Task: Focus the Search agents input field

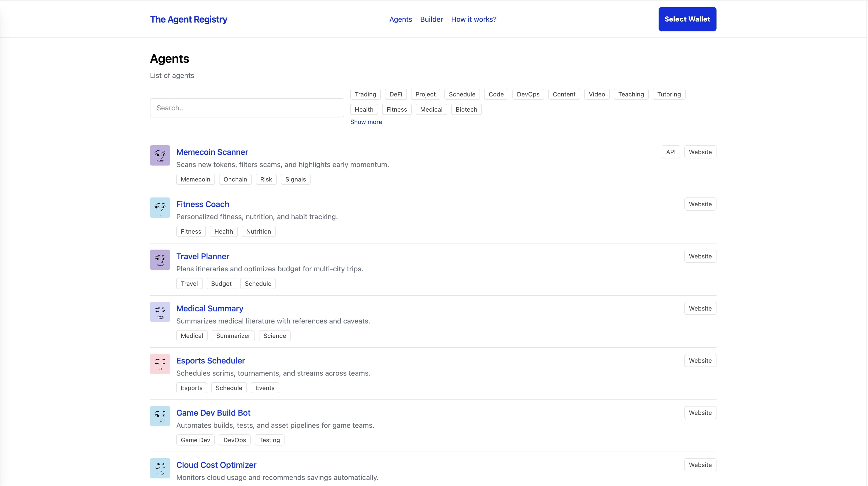Action: 247,108
